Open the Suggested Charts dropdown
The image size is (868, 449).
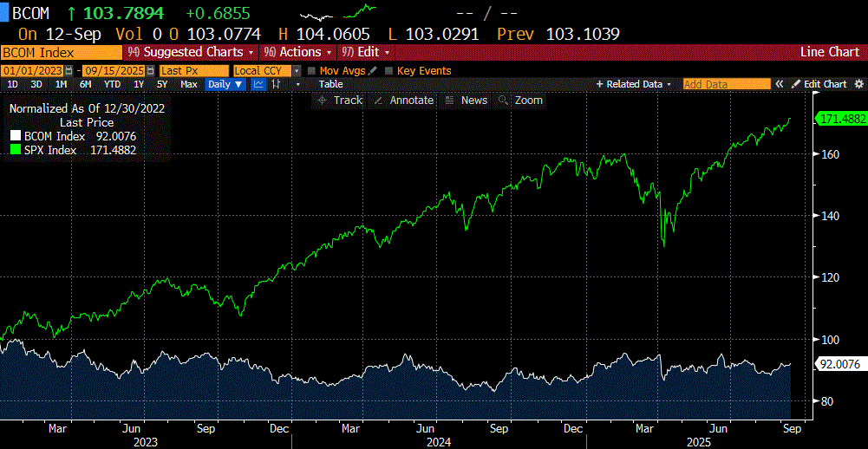(191, 52)
